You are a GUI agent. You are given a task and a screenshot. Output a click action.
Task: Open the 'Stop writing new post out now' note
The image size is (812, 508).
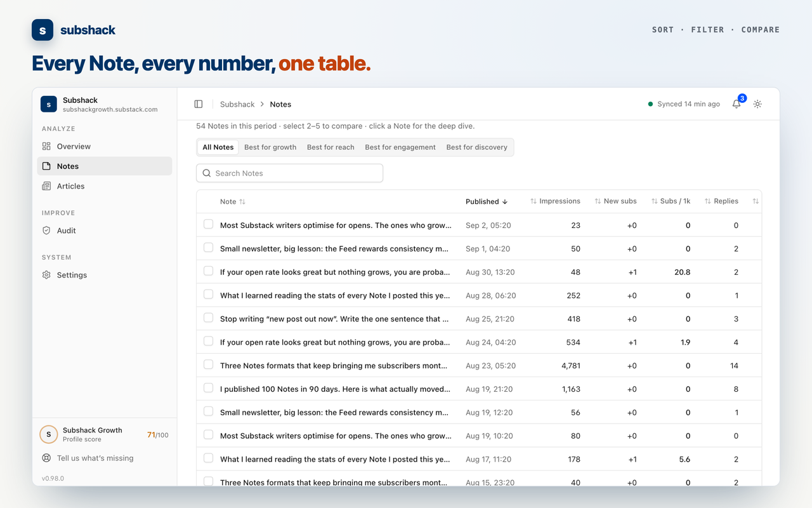click(334, 319)
